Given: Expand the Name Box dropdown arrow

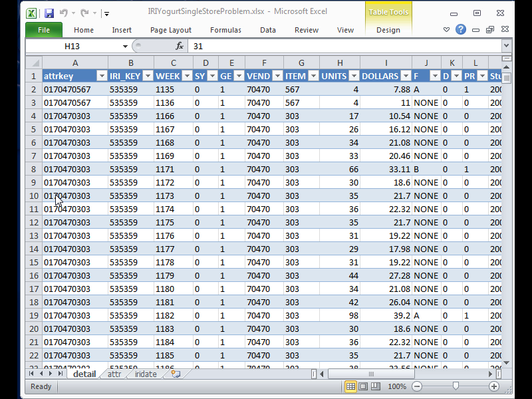Looking at the screenshot, I should tap(125, 47).
